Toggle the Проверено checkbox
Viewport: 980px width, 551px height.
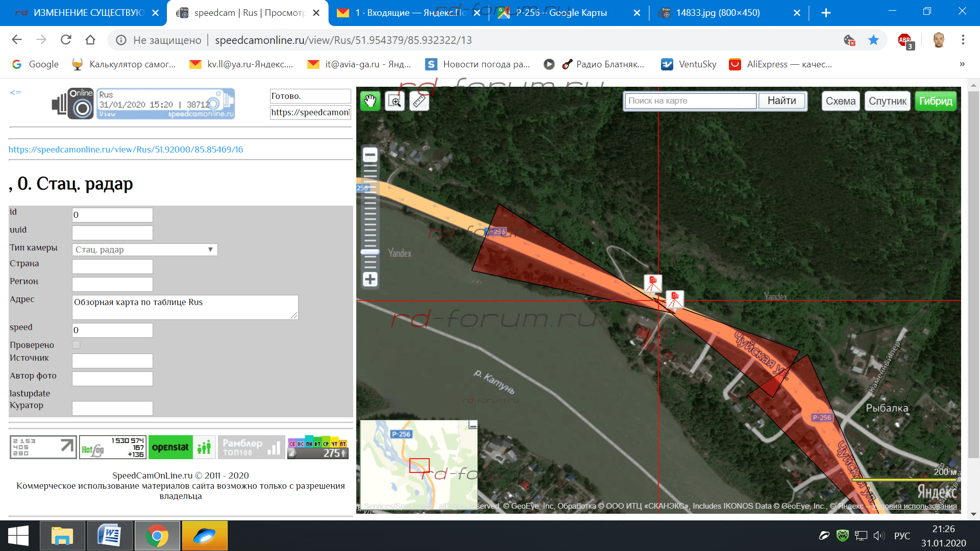pyautogui.click(x=76, y=345)
